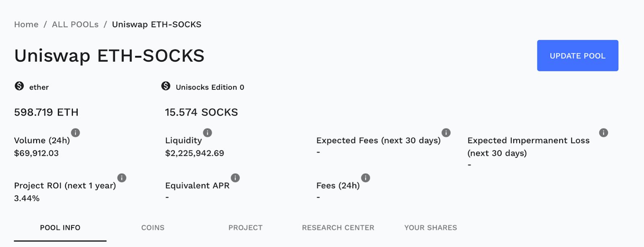Click the Expected Impermanent Loss info icon
This screenshot has width=644, height=247.
[603, 133]
